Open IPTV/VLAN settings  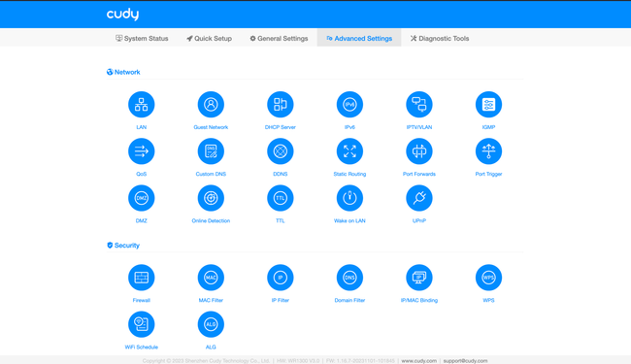click(x=419, y=105)
